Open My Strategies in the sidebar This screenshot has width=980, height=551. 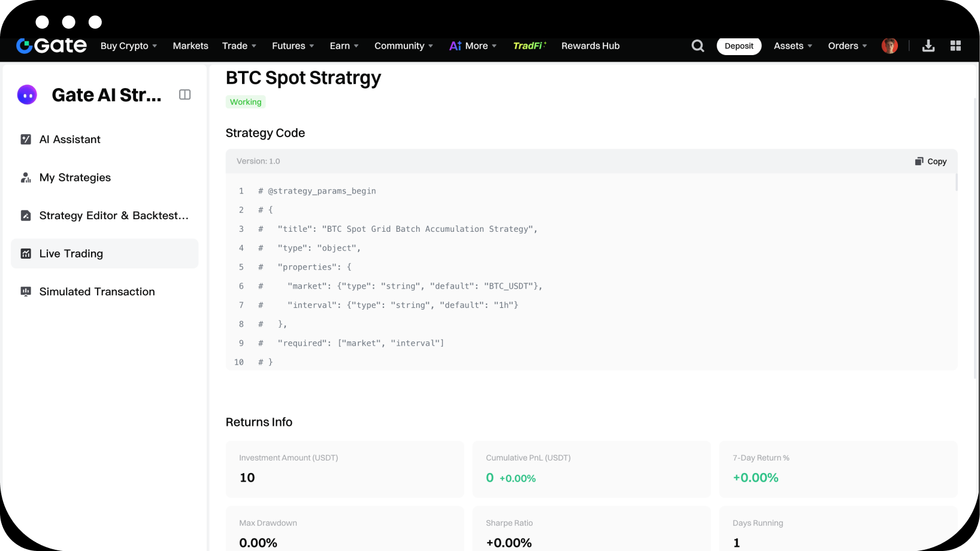tap(105, 178)
